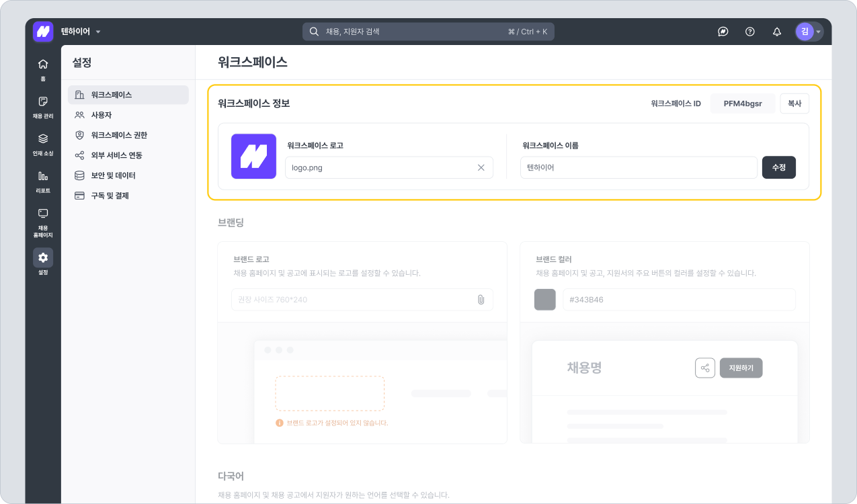Click the workspace logo thumbnail
This screenshot has width=857, height=504.
[253, 156]
